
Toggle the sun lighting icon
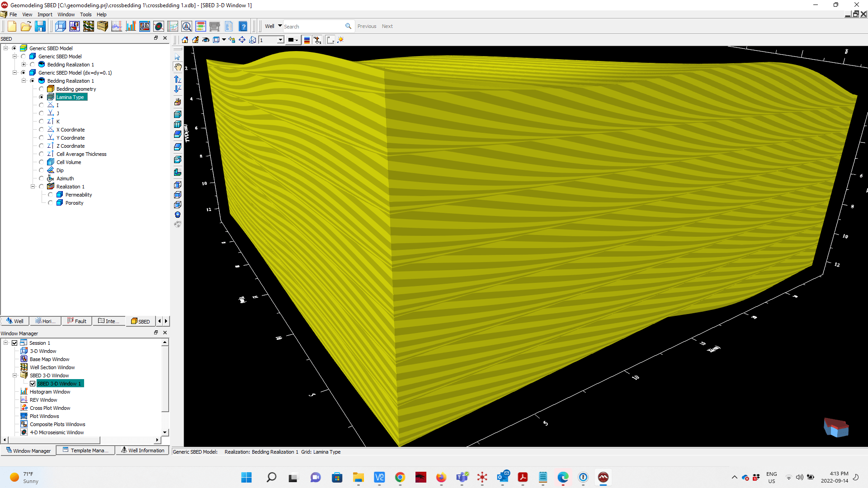coord(340,40)
